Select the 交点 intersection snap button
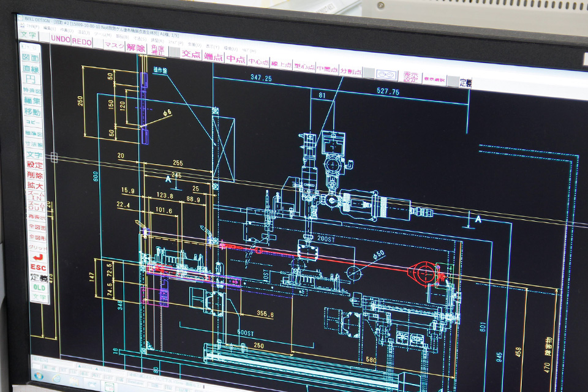Image resolution: width=588 pixels, height=392 pixels. pos(192,55)
